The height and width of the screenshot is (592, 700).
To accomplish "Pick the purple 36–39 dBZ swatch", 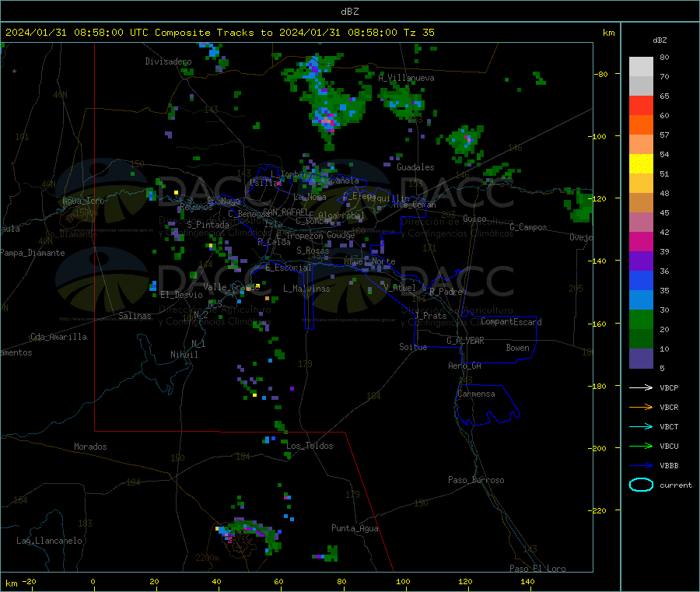I will pyautogui.click(x=641, y=261).
